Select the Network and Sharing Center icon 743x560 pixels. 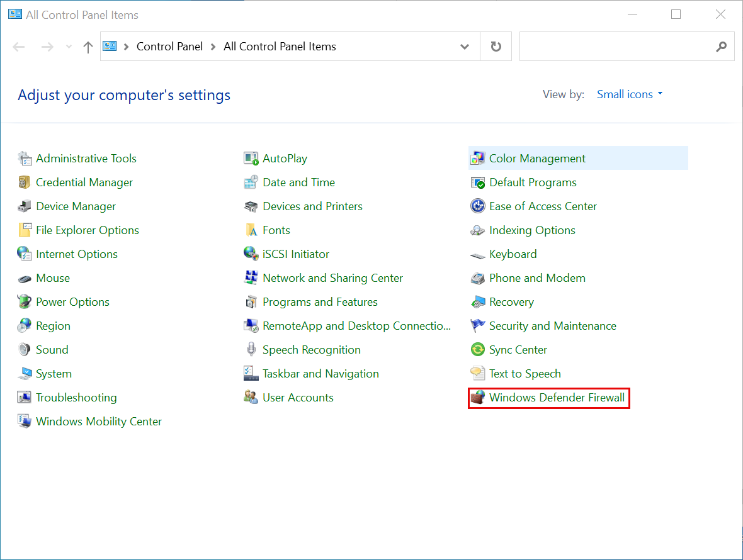(251, 278)
